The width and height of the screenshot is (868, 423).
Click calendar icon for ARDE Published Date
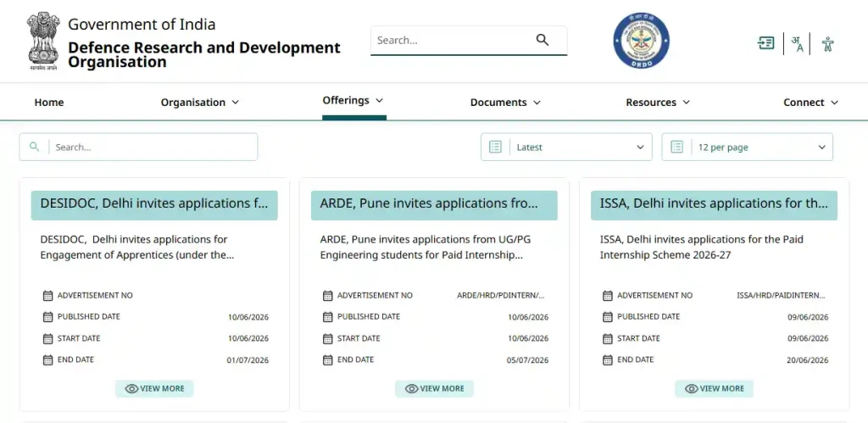[x=328, y=317]
